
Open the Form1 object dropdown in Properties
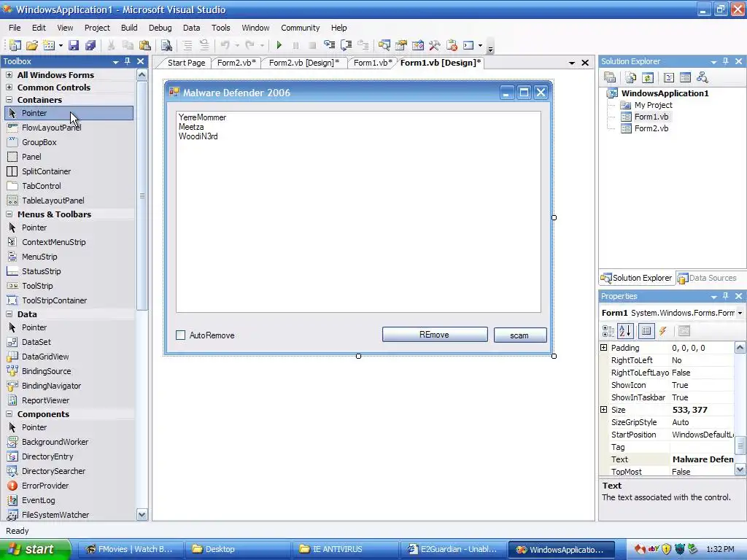[740, 314]
